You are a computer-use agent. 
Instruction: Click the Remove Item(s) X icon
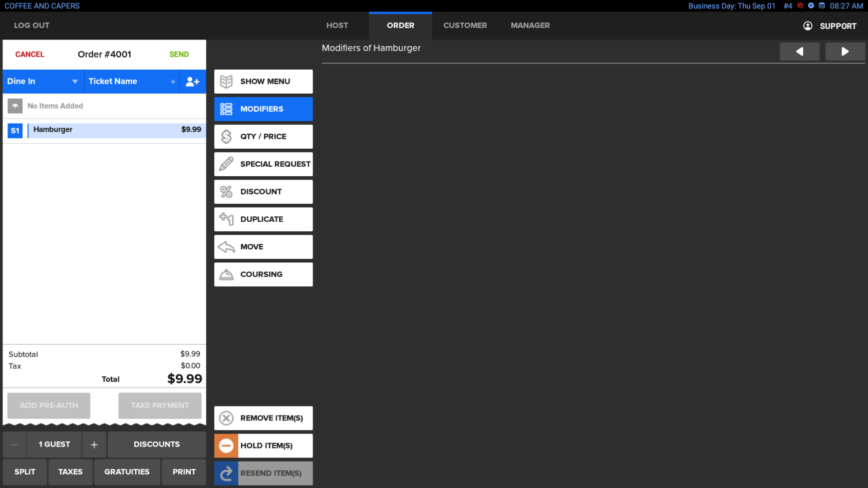pyautogui.click(x=226, y=418)
